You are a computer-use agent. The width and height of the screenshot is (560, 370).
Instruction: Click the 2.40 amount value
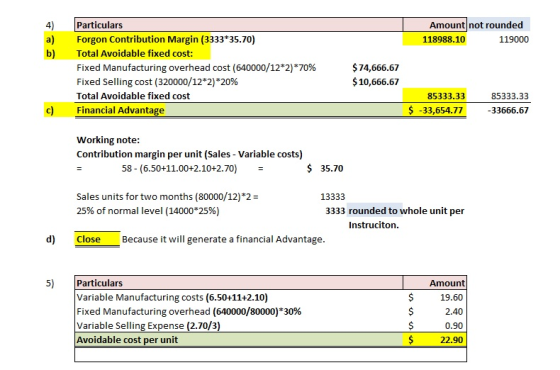(x=454, y=312)
